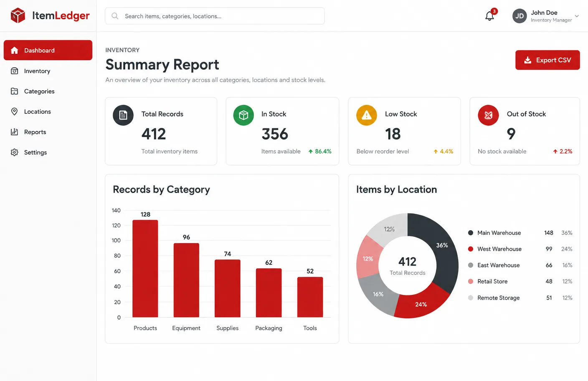Screen dimensions: 588x381
Task: Click the Reports chart icon in sidebar
Action: click(15, 132)
